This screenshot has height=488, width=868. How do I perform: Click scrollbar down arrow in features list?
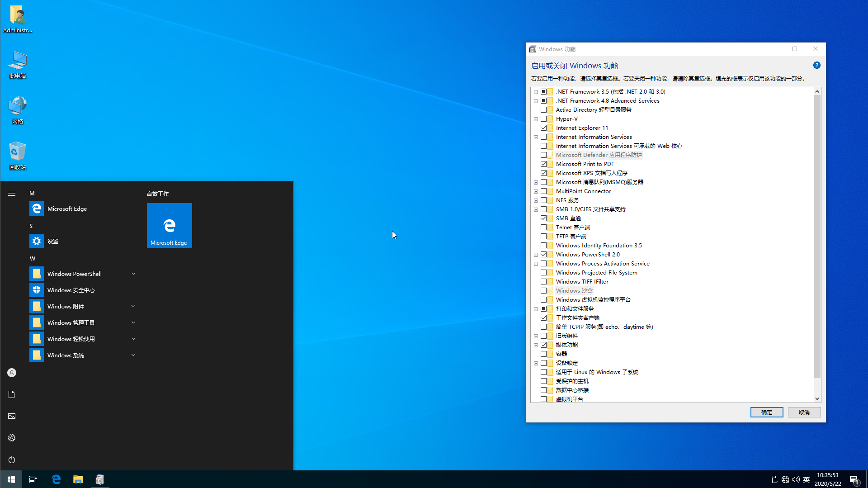click(x=817, y=398)
